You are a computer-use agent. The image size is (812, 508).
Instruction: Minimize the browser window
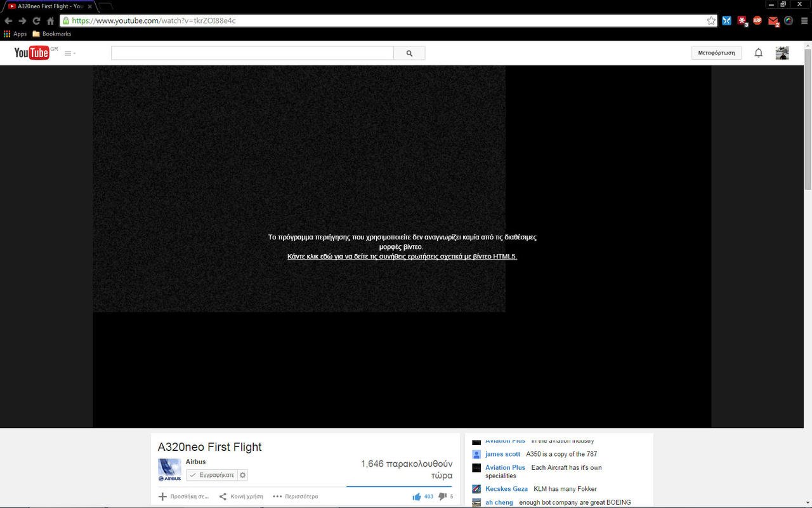(772, 4)
